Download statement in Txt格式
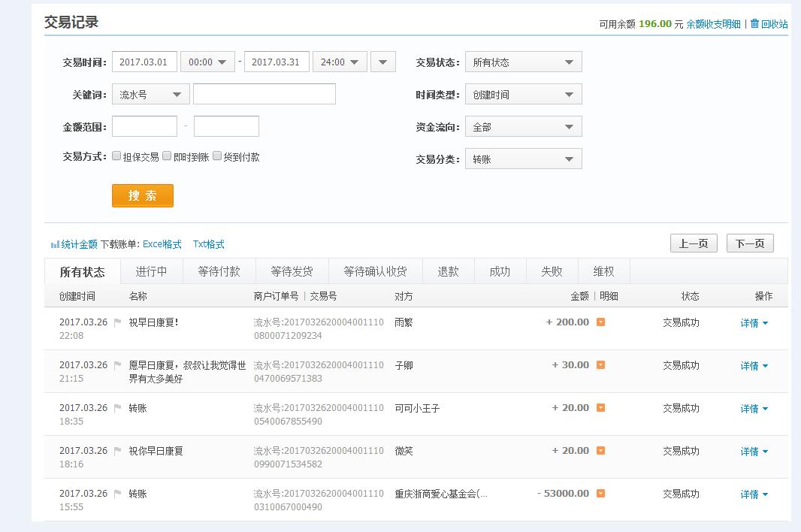The image size is (801, 532). tap(208, 244)
